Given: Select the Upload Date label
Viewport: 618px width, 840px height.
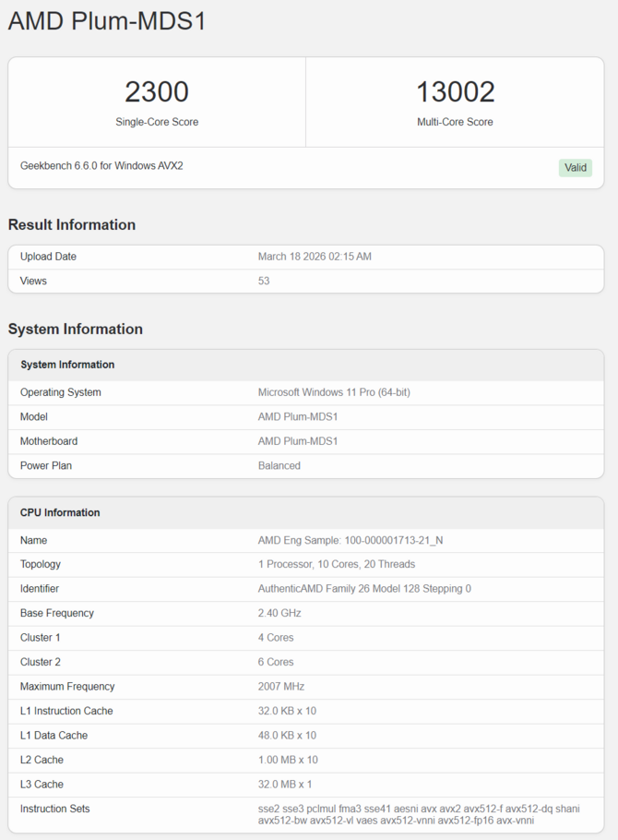Looking at the screenshot, I should [x=48, y=257].
